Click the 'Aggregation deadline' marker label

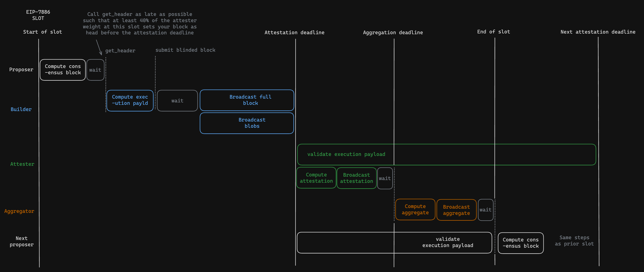click(x=393, y=32)
